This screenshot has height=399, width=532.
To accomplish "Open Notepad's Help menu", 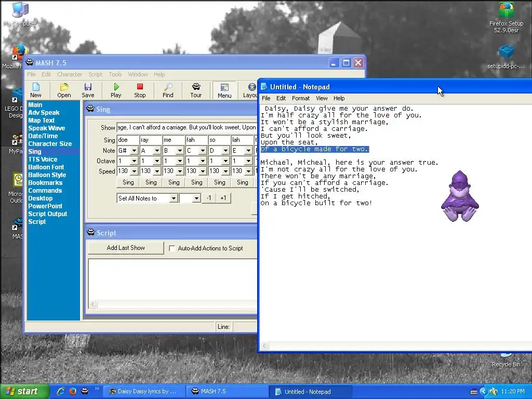I will (x=339, y=98).
